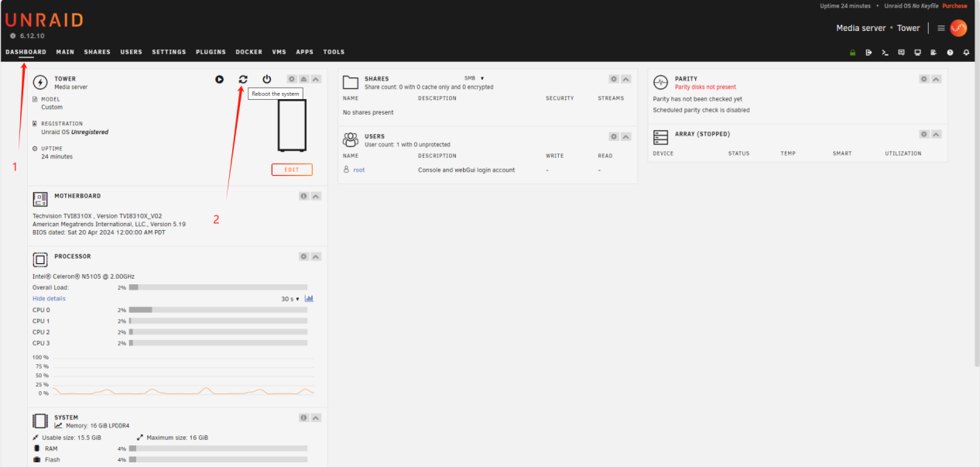Open the Settings tab

[169, 52]
